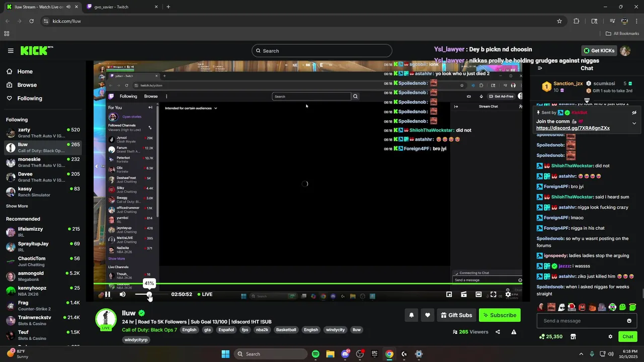
Task: Insert the sunglasses ghost emote
Action: pyautogui.click(x=561, y=307)
